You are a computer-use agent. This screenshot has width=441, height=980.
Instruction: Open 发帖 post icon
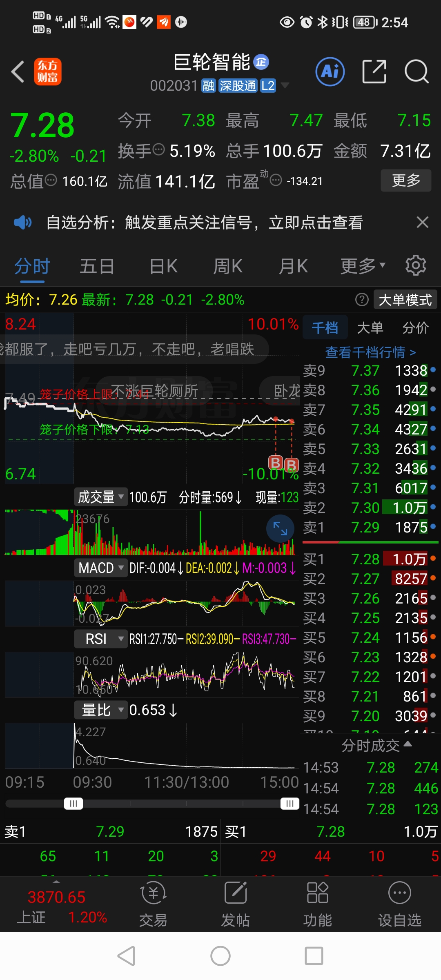click(x=236, y=903)
